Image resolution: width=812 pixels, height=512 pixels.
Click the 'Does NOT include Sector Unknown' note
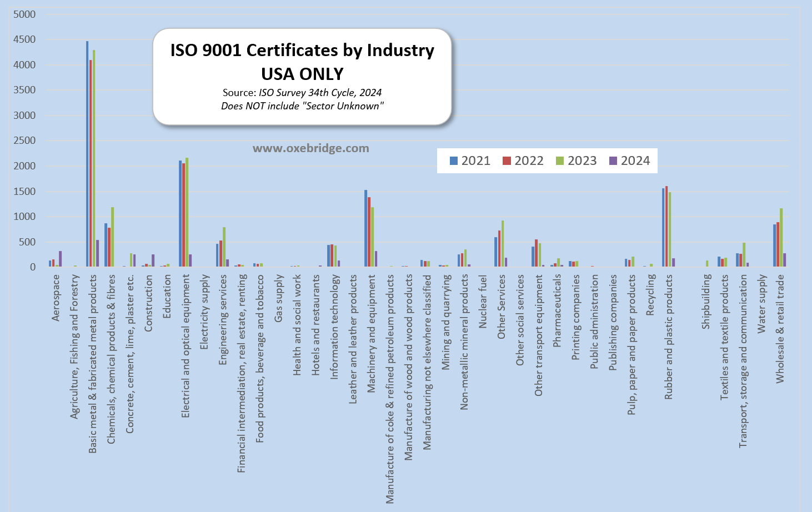(x=302, y=106)
